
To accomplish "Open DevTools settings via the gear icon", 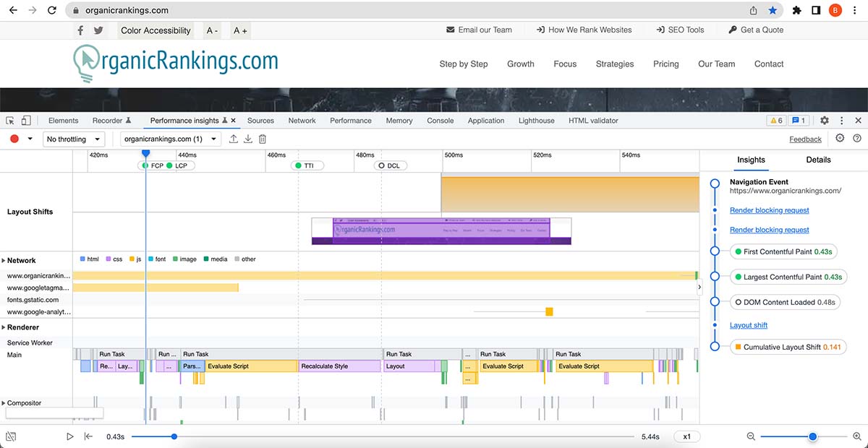I will pyautogui.click(x=824, y=120).
